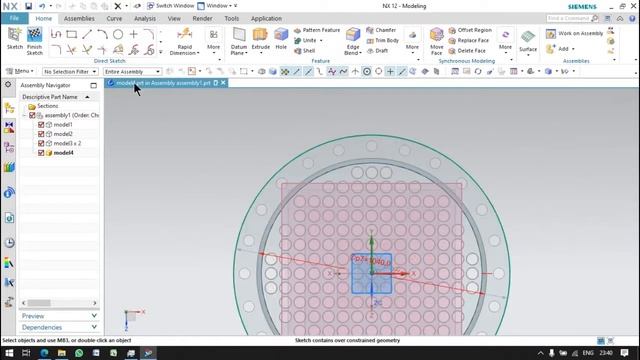
Task: Click the Delete Face tool
Action: [467, 51]
